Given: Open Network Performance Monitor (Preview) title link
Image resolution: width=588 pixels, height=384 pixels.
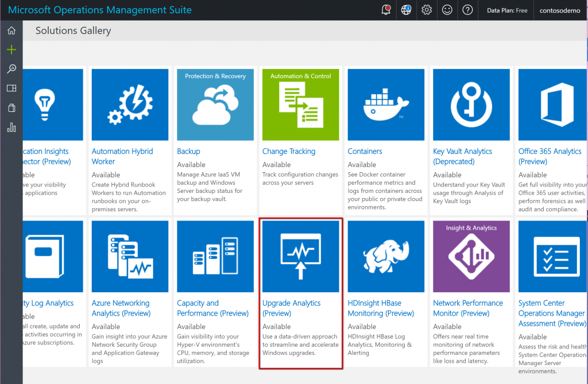Looking at the screenshot, I should point(468,308).
